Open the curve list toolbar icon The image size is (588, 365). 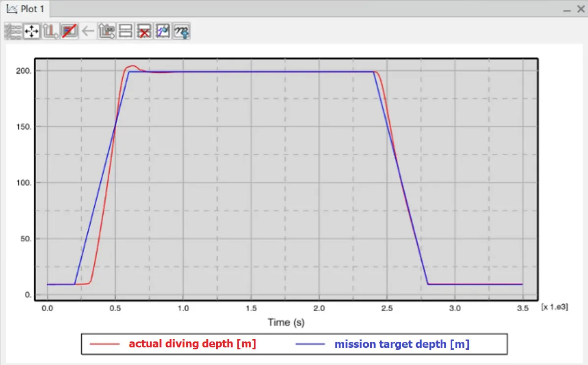pos(12,30)
